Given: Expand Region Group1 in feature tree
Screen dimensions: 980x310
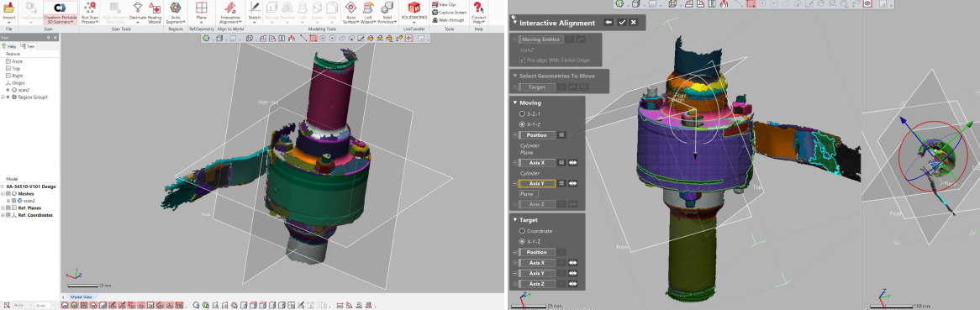Looking at the screenshot, I should click(3, 97).
